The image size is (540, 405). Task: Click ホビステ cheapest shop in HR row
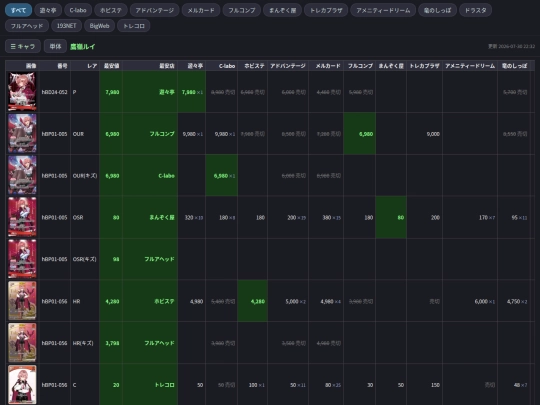164,301
